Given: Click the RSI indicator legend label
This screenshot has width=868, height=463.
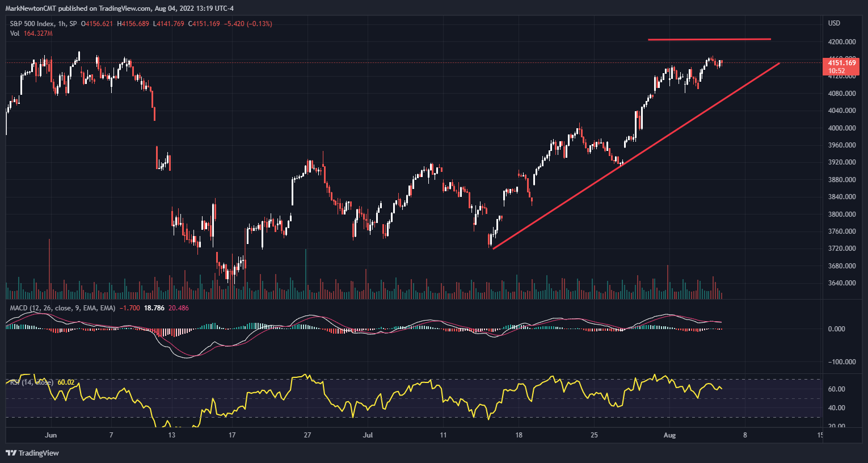Looking at the screenshot, I should pyautogui.click(x=32, y=382).
